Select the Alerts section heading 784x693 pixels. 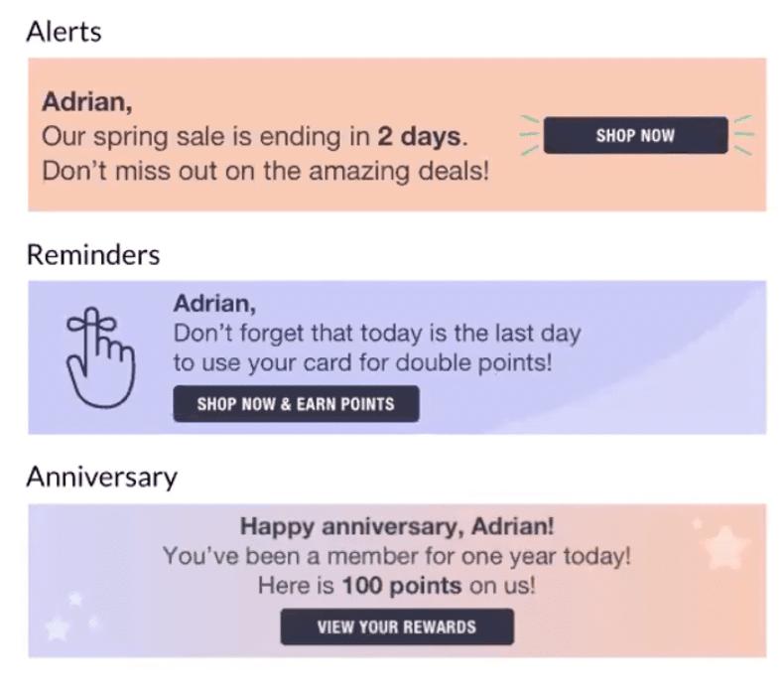[64, 32]
